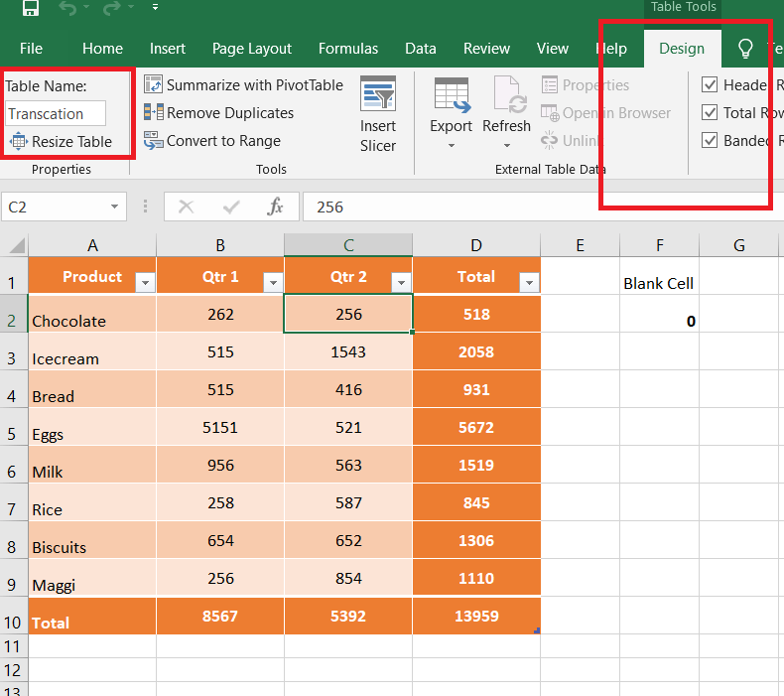Image resolution: width=784 pixels, height=696 pixels.
Task: Click Summarize with PivotTable
Action: point(243,85)
